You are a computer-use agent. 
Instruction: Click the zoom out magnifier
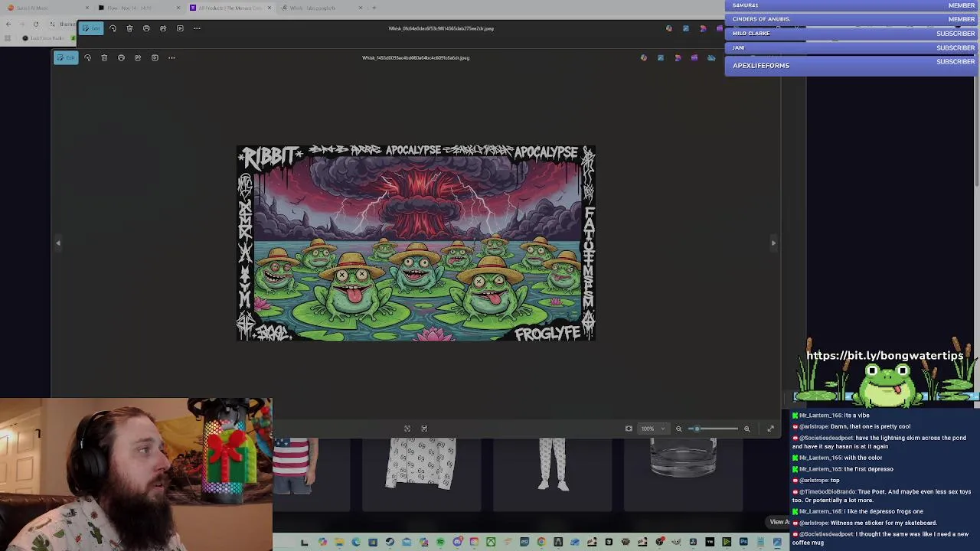pos(678,429)
